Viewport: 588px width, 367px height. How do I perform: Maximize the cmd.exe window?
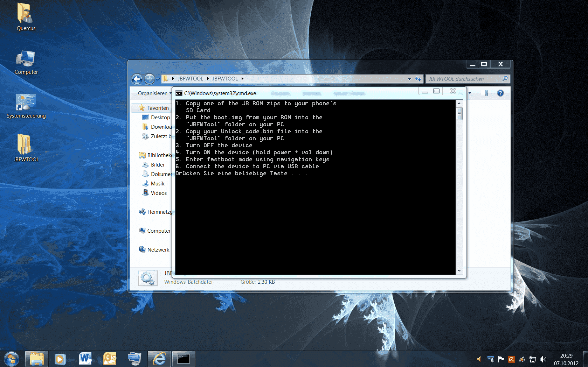tap(436, 91)
